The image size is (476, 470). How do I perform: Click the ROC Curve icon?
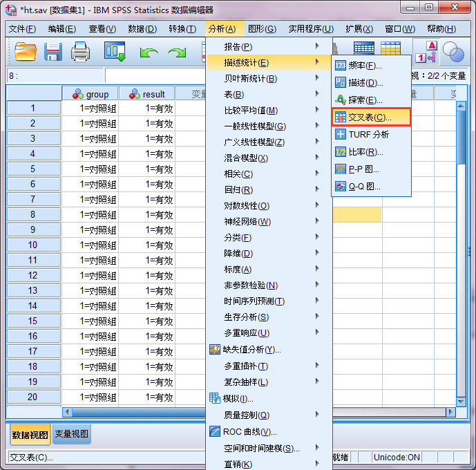215,431
